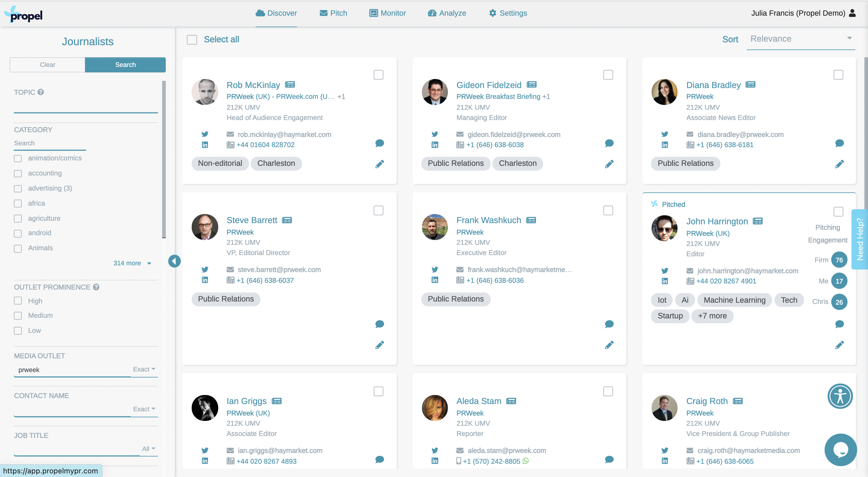Tick the High outlet prominence checkbox

coord(18,301)
